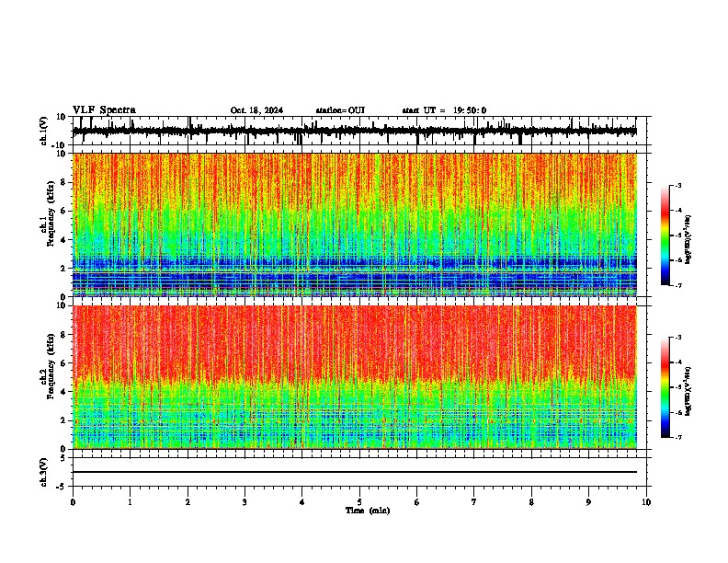Click the "2" kHz tick of ch.2 spectrogram
The height and width of the screenshot is (563, 728).
tap(64, 420)
